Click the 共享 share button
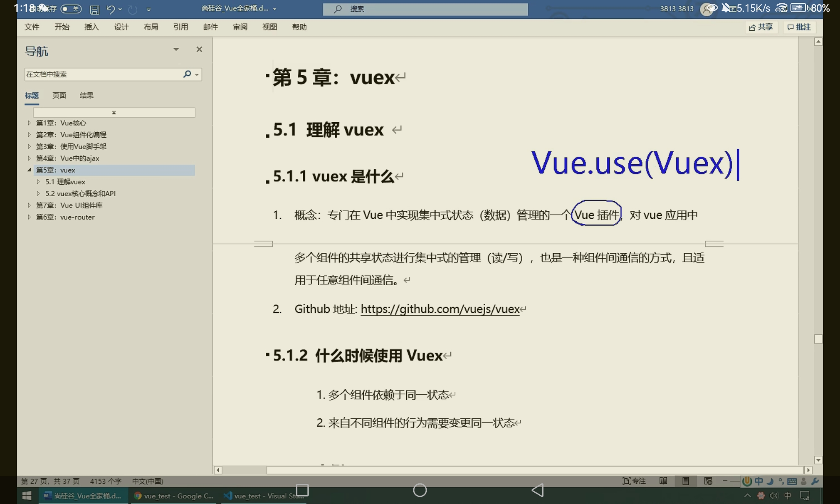The height and width of the screenshot is (504, 840). [761, 27]
